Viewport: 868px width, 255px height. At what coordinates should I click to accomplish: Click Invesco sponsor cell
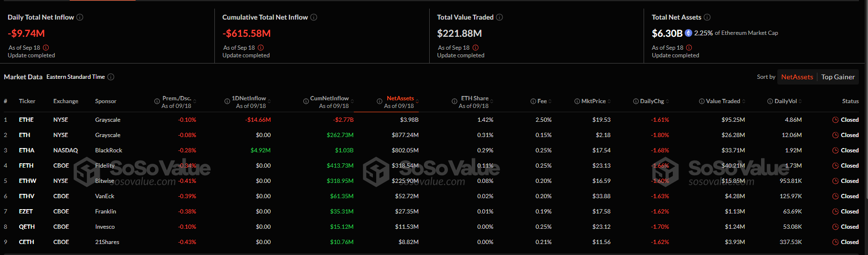pos(105,227)
